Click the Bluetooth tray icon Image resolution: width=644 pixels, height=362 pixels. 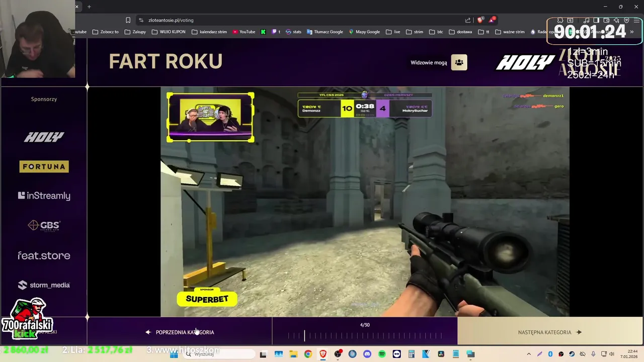coord(550,354)
